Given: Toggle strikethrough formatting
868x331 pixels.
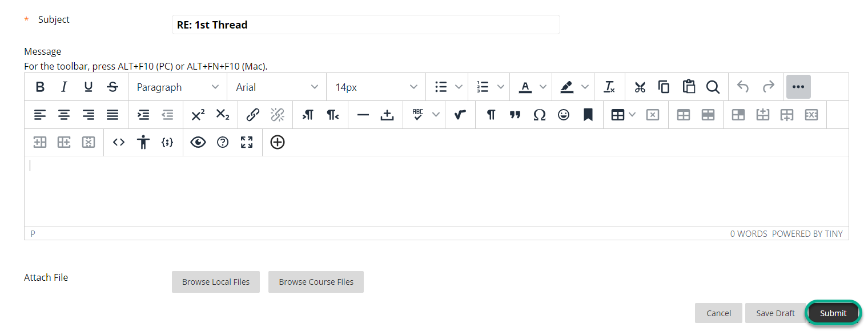Looking at the screenshot, I should (112, 87).
